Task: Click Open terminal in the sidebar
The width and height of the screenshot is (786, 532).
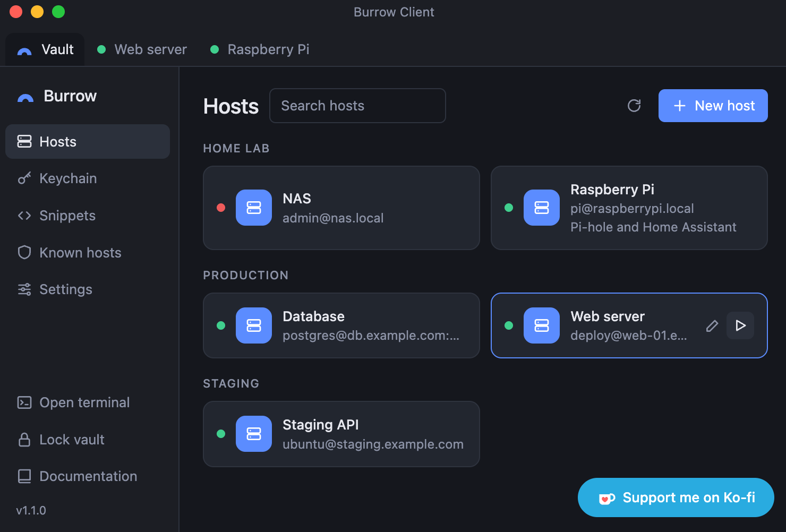Action: coord(88,402)
